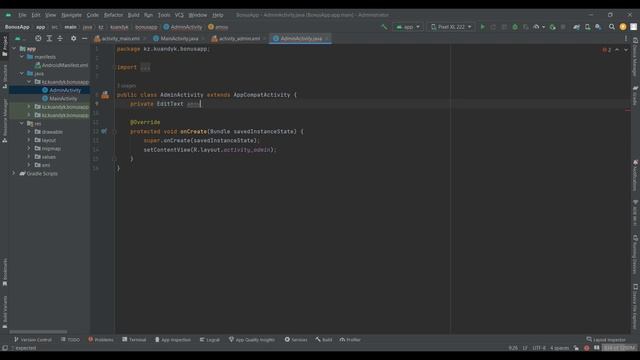Toggle the Structure side tool window
Viewport: 640px width, 360px height.
click(5, 77)
